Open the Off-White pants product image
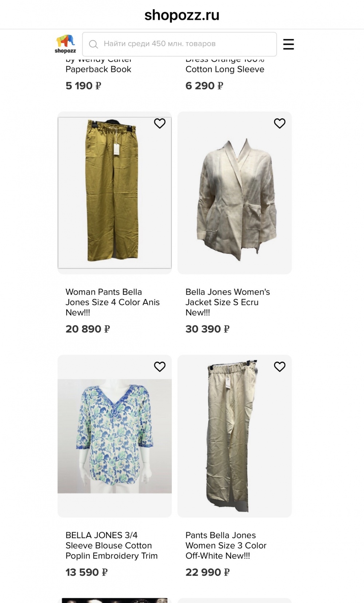Image resolution: width=364 pixels, height=603 pixels. pyautogui.click(x=234, y=436)
